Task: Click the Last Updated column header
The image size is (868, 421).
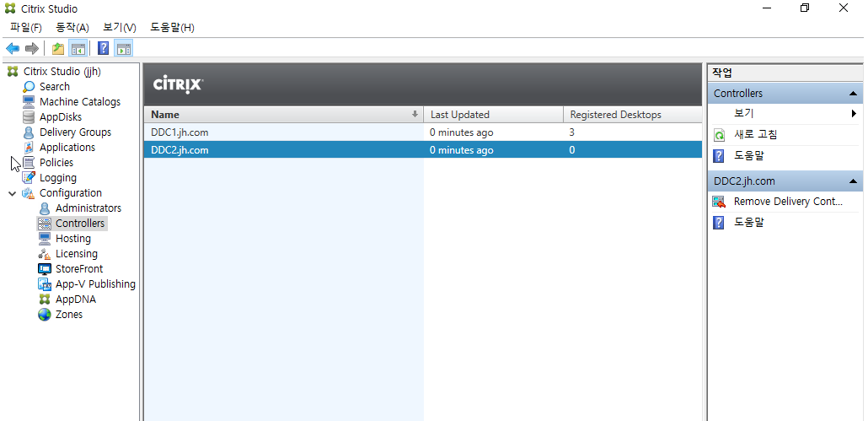Action: coord(493,115)
